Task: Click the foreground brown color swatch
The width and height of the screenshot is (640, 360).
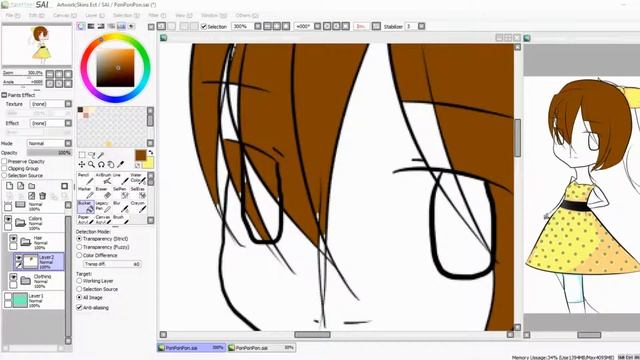Action: (140, 155)
